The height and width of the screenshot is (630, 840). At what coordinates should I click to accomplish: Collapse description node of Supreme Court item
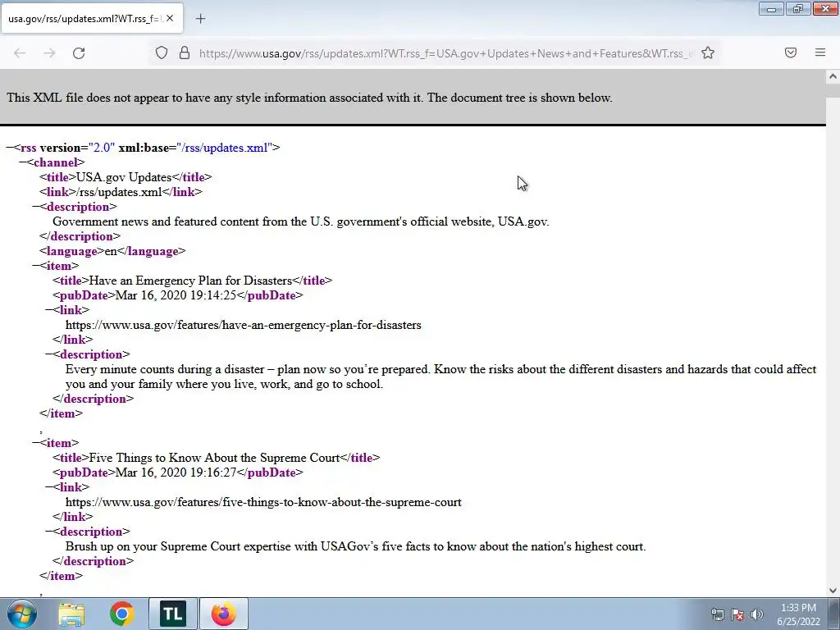point(48,532)
